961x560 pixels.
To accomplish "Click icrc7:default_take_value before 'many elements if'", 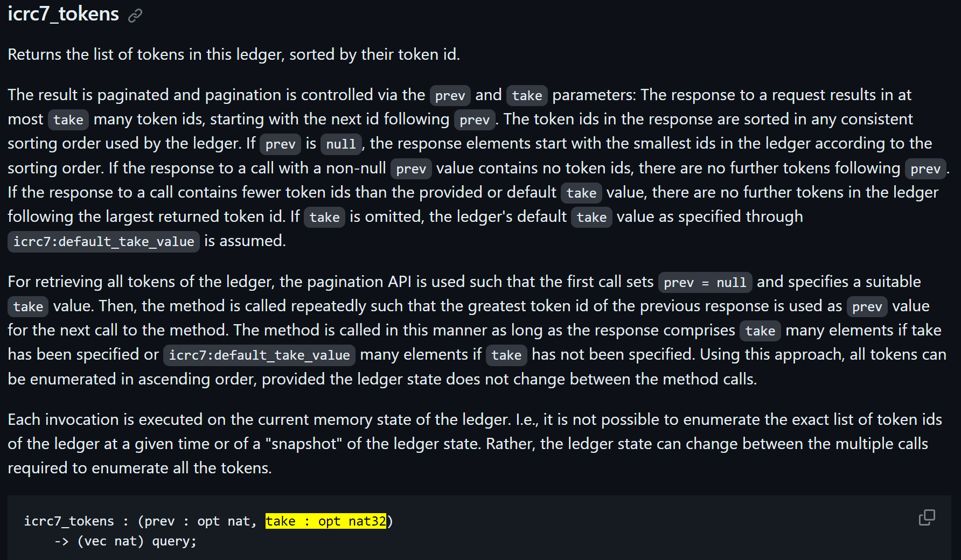I will [259, 355].
